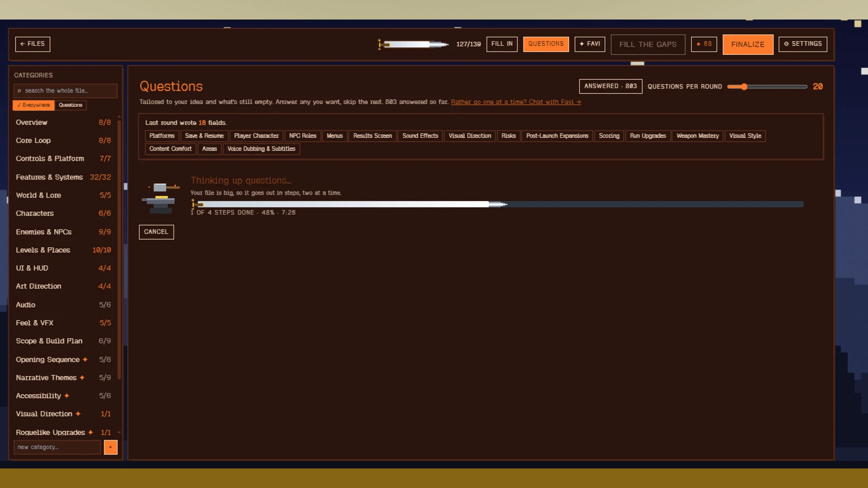868x488 pixels.
Task: Click the categories list scrollbar
Action: [119, 249]
